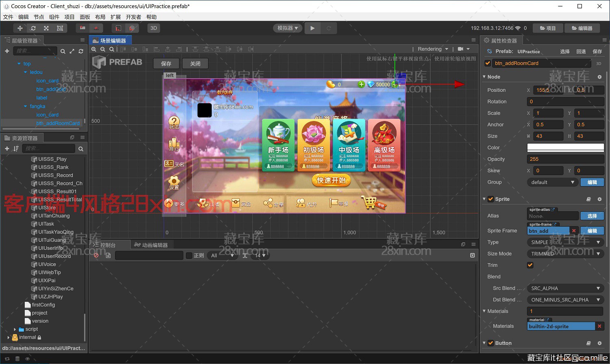Screen dimensions: 610x364
Task: Switch to the 动画编辑器 tab
Action: tap(151, 245)
